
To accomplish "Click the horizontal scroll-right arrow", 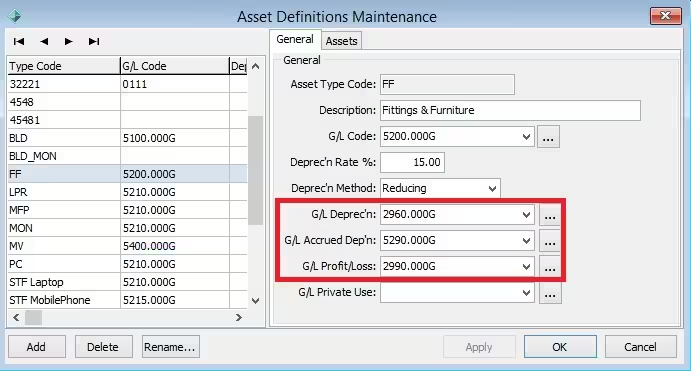I will (239, 317).
